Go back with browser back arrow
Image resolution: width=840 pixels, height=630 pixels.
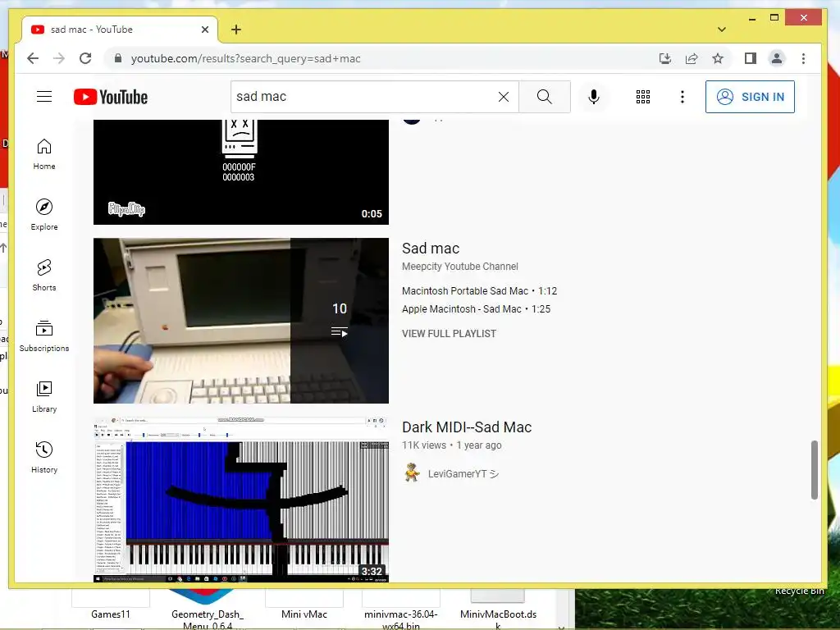click(x=33, y=58)
